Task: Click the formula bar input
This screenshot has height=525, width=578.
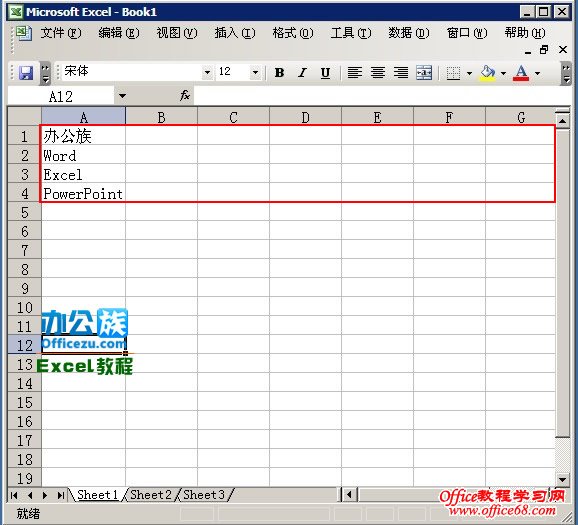Action: pos(382,96)
